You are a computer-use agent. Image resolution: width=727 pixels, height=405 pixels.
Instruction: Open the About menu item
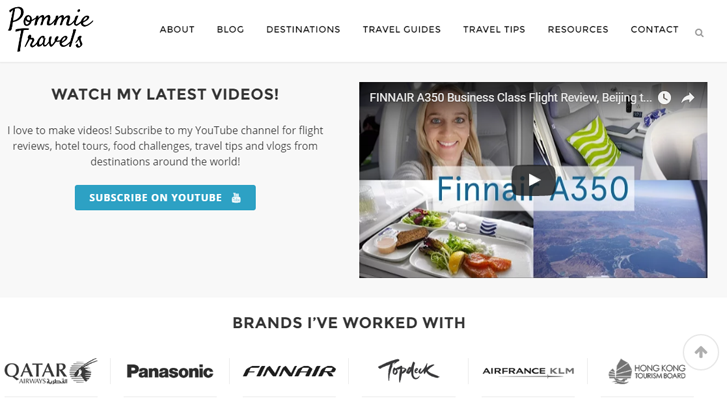[x=177, y=30]
